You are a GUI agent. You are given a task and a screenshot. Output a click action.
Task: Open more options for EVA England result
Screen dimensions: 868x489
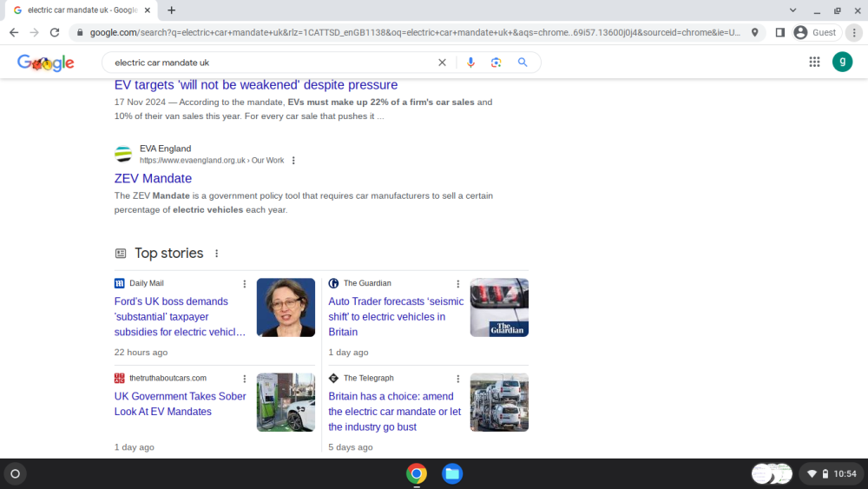coord(293,161)
